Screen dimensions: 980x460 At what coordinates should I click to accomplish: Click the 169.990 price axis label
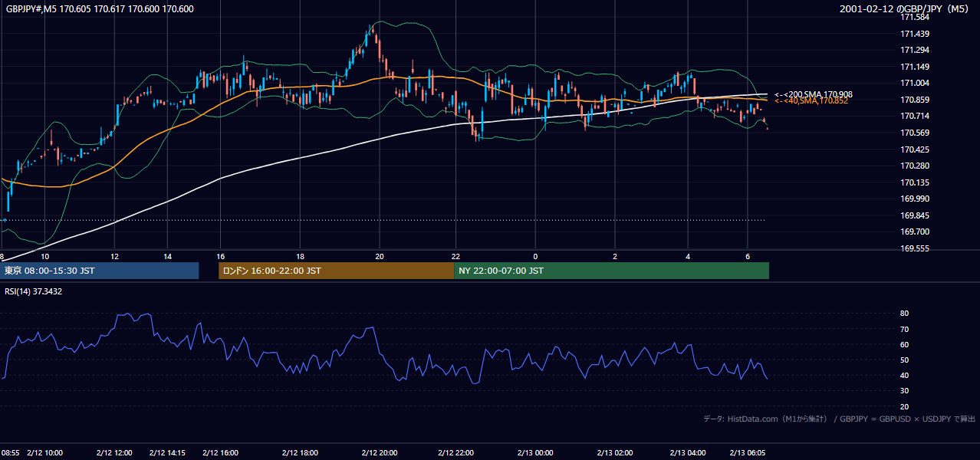pyautogui.click(x=914, y=199)
